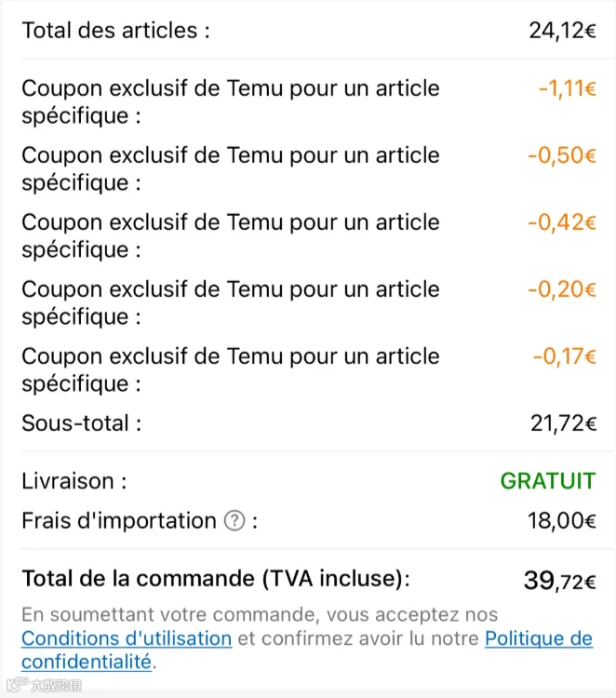Open the Conditions d'utilisation link
This screenshot has width=616, height=698.
[x=127, y=638]
